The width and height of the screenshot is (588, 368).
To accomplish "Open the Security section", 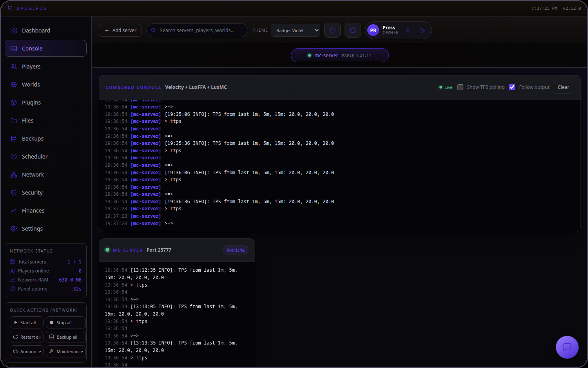I will pyautogui.click(x=45, y=193).
